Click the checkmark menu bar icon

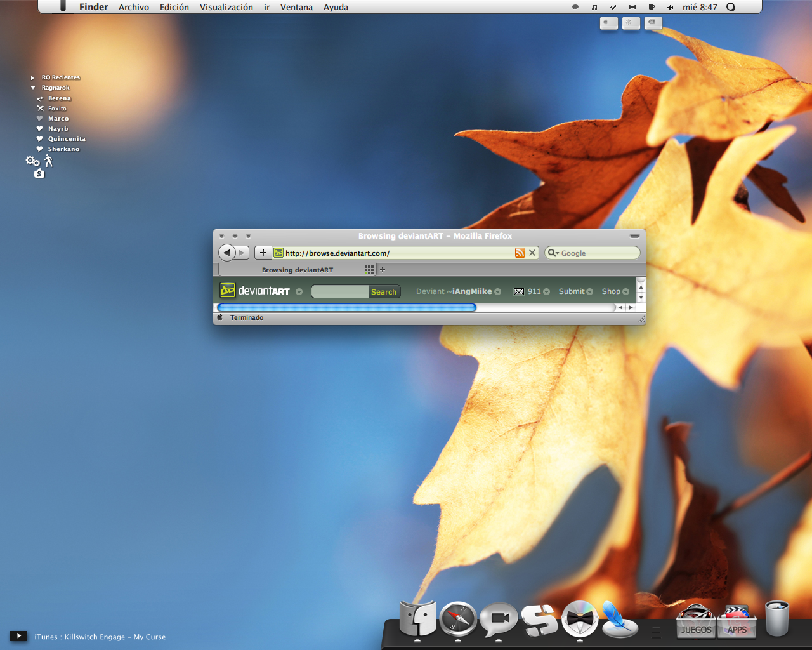click(x=613, y=7)
